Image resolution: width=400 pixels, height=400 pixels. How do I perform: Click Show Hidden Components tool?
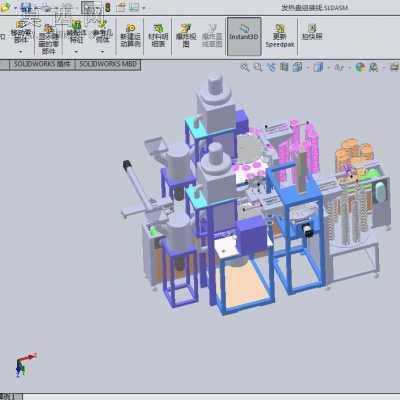pos(49,39)
